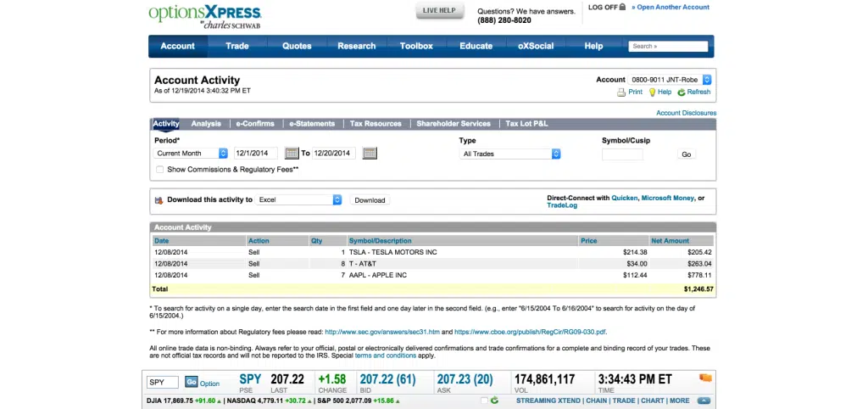
Task: Click STREAMING XTEND link
Action: point(548,401)
